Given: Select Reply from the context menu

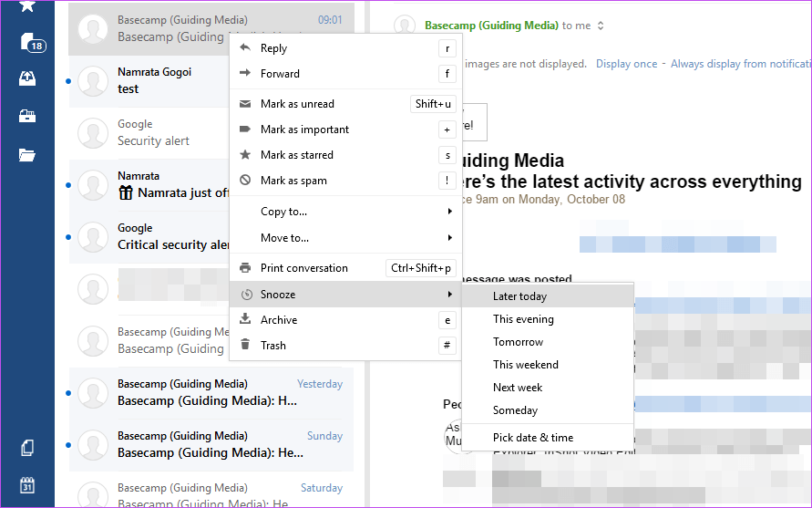Looking at the screenshot, I should (x=273, y=48).
